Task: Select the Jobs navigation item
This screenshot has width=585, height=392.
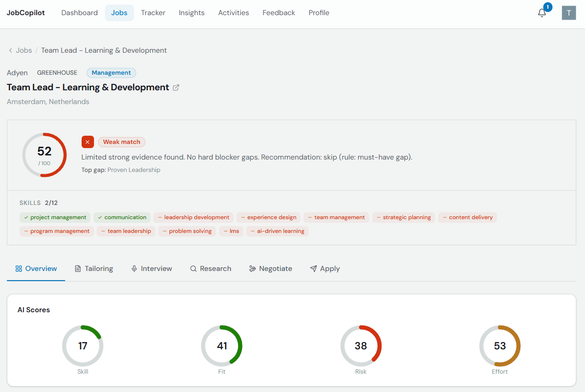Action: (119, 13)
